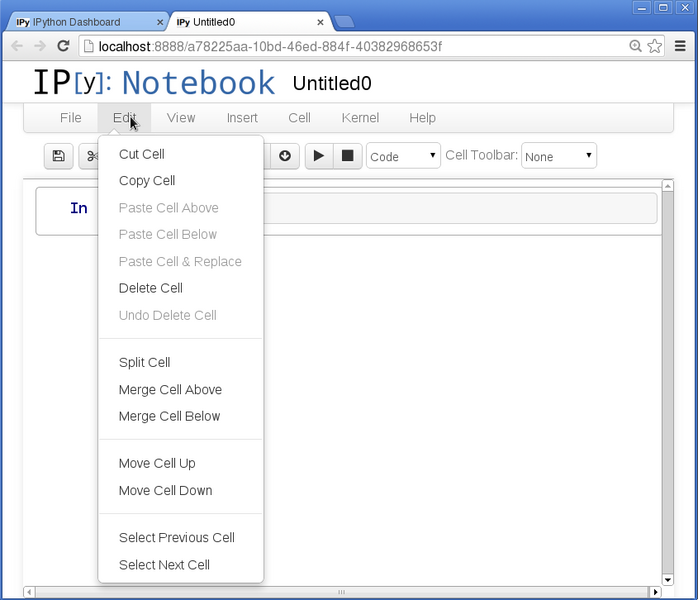Image resolution: width=698 pixels, height=600 pixels.
Task: Run the cell with the play icon
Action: [x=319, y=156]
